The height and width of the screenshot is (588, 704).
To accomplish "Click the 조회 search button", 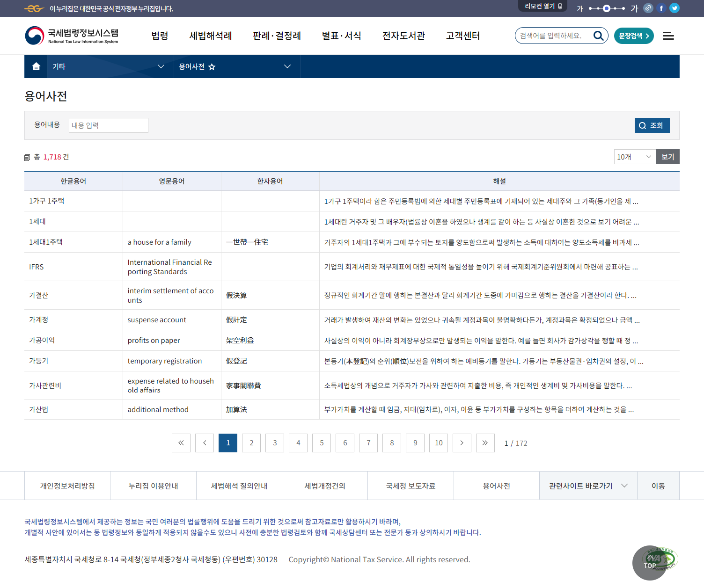I will click(x=652, y=125).
